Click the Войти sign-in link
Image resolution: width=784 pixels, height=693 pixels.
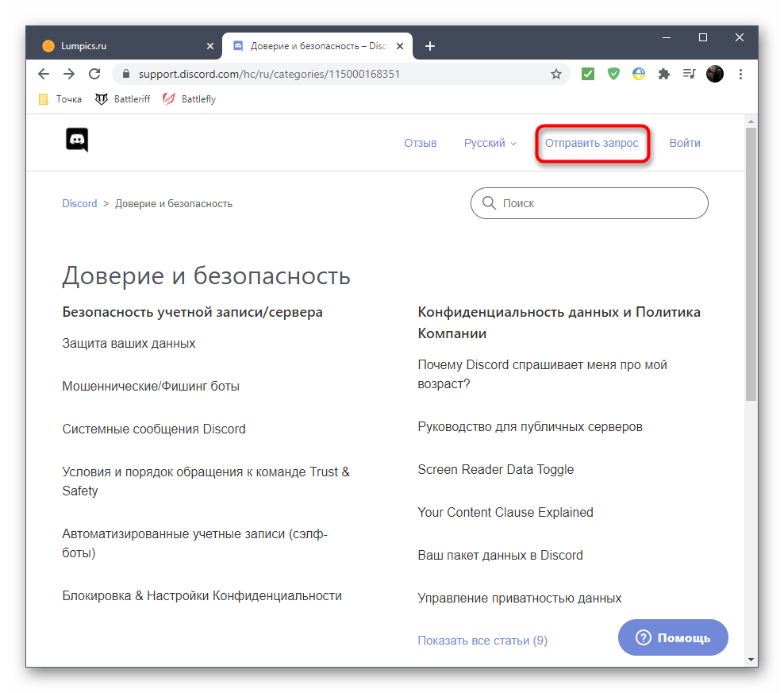(x=685, y=144)
